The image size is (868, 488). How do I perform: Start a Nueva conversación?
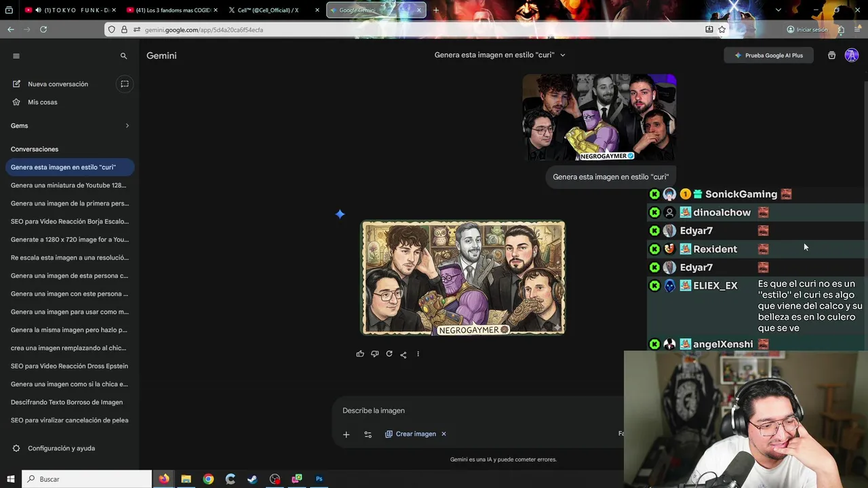pyautogui.click(x=58, y=84)
